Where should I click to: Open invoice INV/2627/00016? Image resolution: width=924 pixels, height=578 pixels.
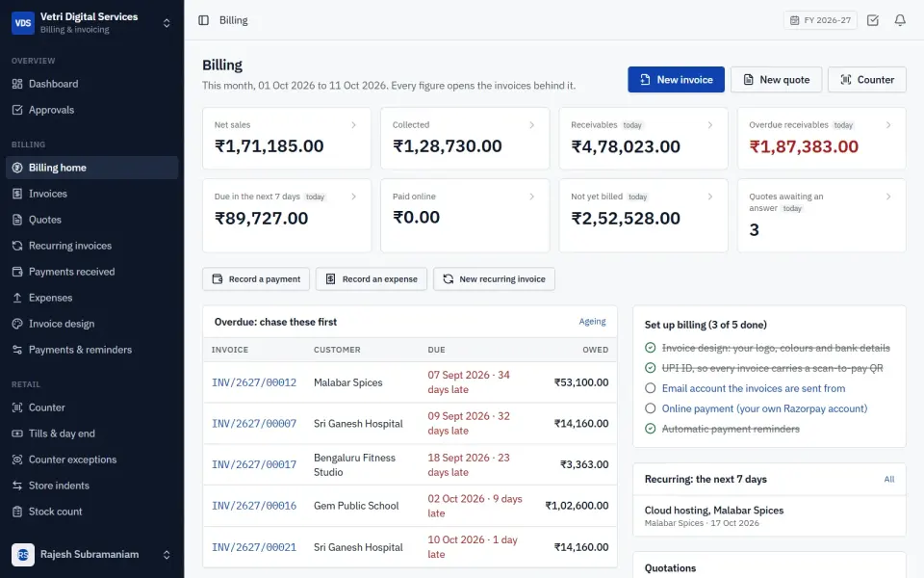(x=254, y=506)
